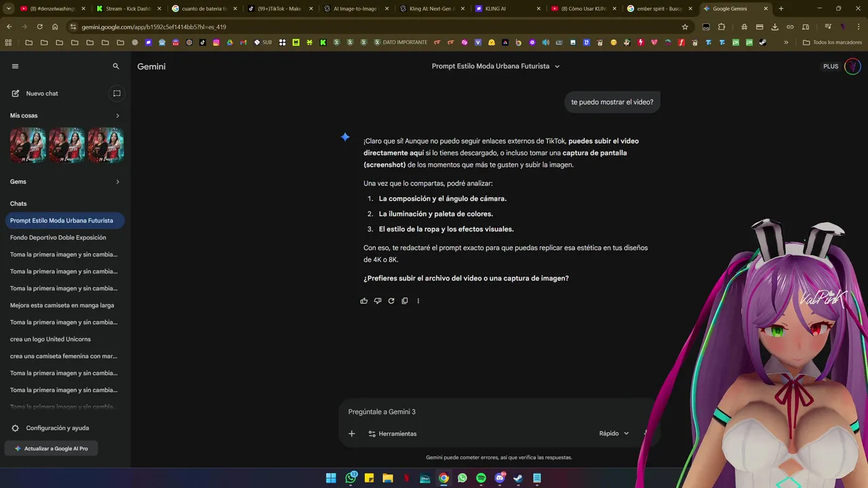Screen dimensions: 868x488
Task: Reload the page
Action: (x=39, y=26)
